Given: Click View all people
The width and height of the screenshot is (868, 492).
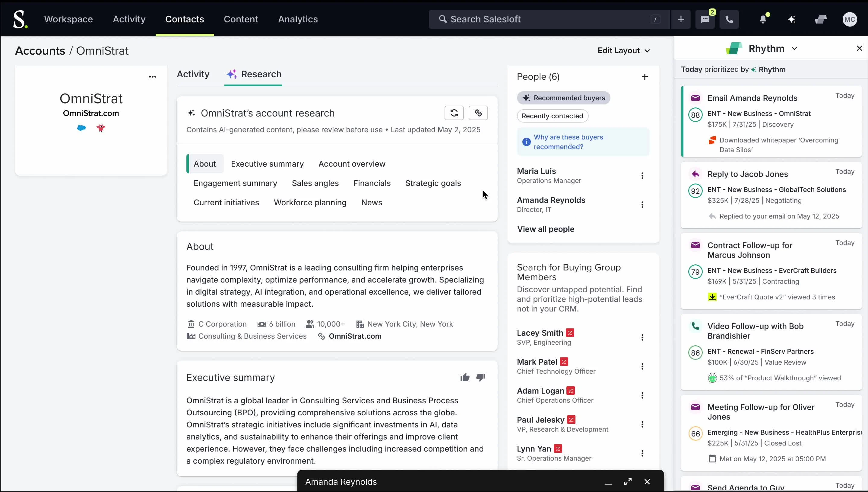Looking at the screenshot, I should (546, 229).
